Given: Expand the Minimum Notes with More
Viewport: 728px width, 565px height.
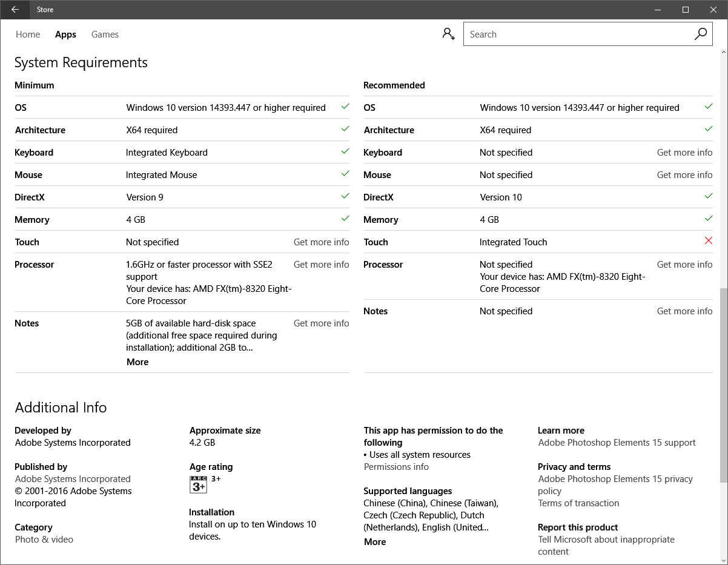Looking at the screenshot, I should [137, 362].
